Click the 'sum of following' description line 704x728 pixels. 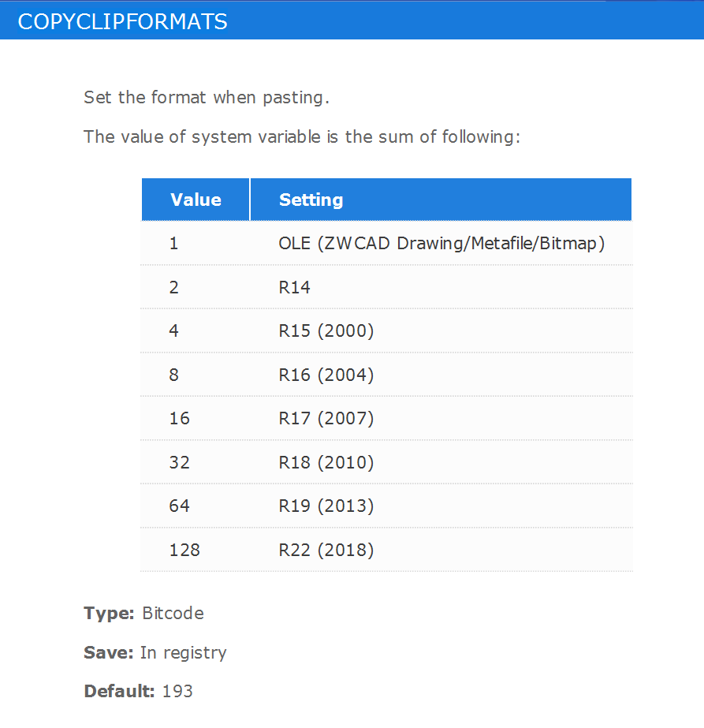click(x=302, y=137)
